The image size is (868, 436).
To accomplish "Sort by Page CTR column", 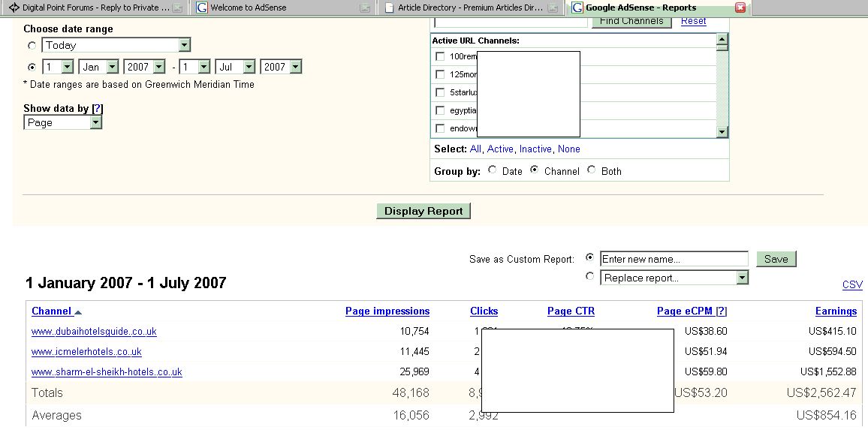I will 571,311.
